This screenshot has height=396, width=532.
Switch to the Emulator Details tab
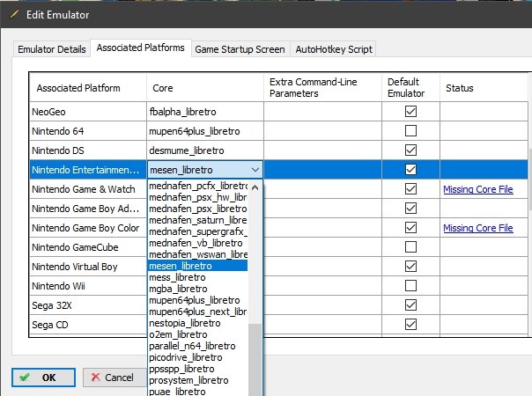point(52,49)
